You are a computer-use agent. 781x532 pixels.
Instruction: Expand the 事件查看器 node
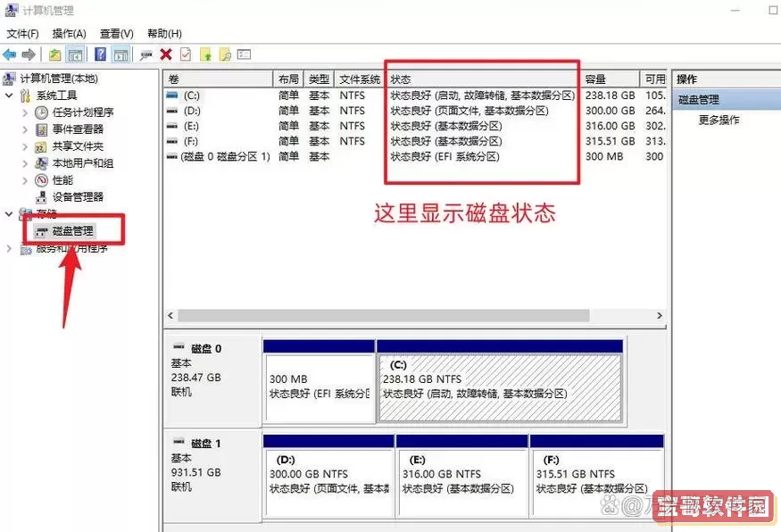pyautogui.click(x=25, y=130)
